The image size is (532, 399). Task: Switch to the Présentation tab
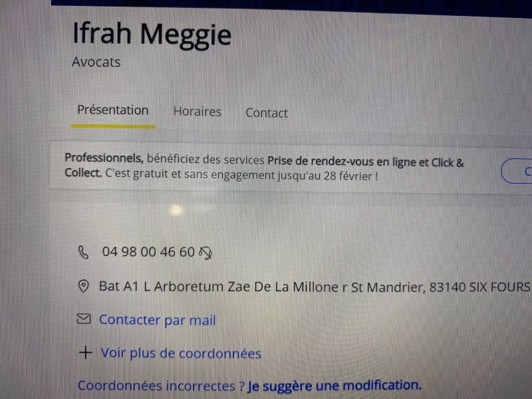(x=113, y=110)
